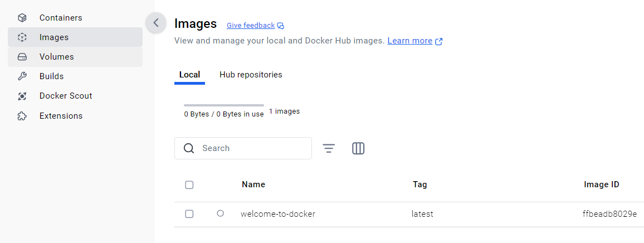The image size is (644, 243).
Task: Check the welcome-to-docker row checkbox
Action: [189, 214]
